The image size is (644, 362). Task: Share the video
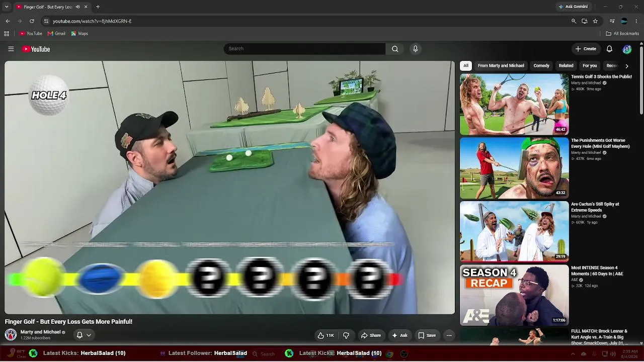click(x=371, y=335)
